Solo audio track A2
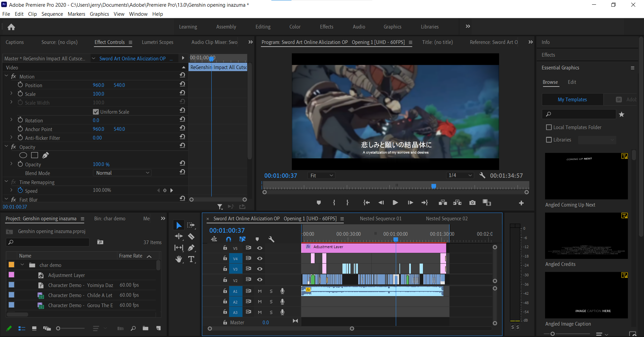The width and height of the screenshot is (644, 337). pyautogui.click(x=271, y=302)
